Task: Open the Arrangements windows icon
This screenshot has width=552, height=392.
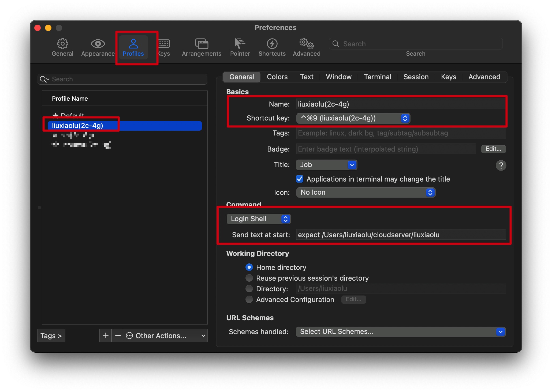Action: coord(202,44)
